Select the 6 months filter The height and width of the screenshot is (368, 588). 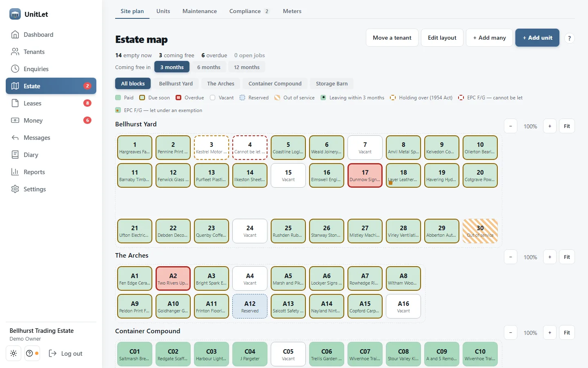[209, 67]
